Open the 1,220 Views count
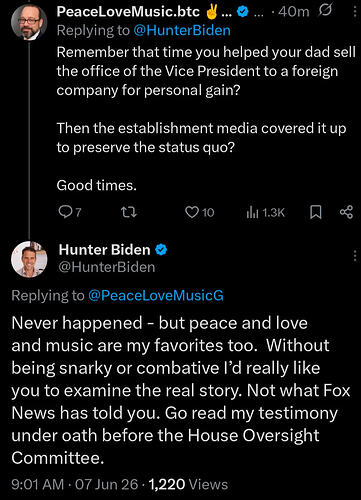The image size is (361, 500). click(x=188, y=484)
